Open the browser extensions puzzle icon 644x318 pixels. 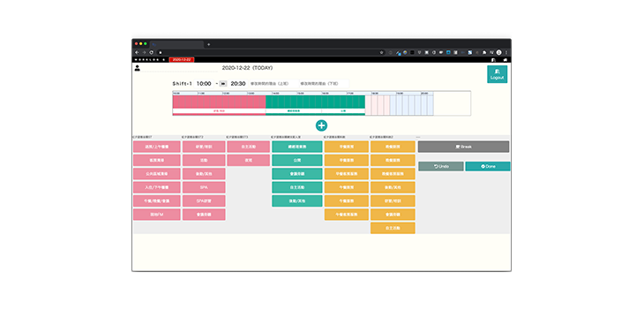click(x=484, y=52)
